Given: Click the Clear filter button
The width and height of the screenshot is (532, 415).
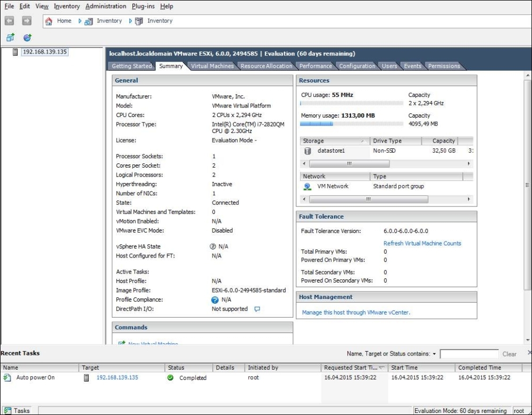Looking at the screenshot, I should click(x=509, y=354).
